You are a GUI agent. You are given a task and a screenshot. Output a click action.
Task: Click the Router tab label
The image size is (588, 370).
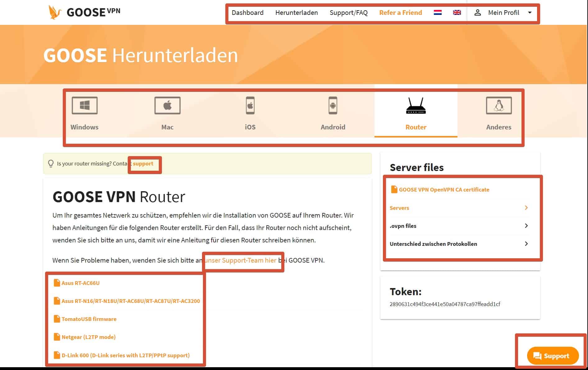(416, 127)
